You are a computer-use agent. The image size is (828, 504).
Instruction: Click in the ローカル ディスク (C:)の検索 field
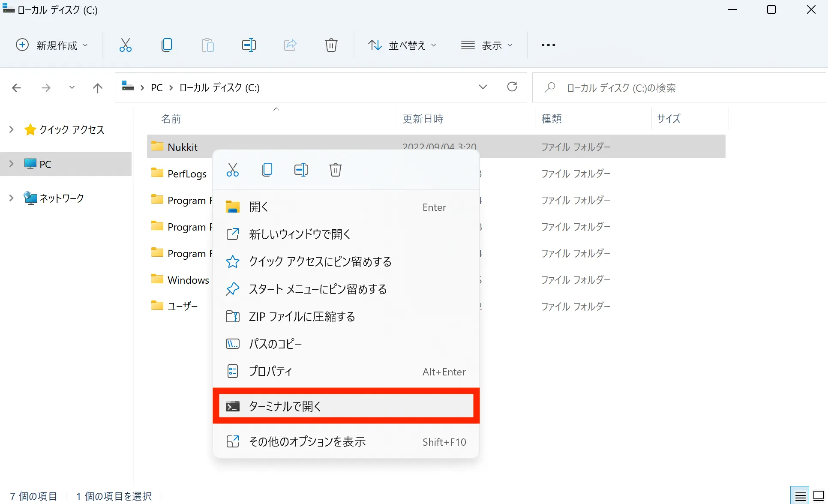click(x=679, y=87)
